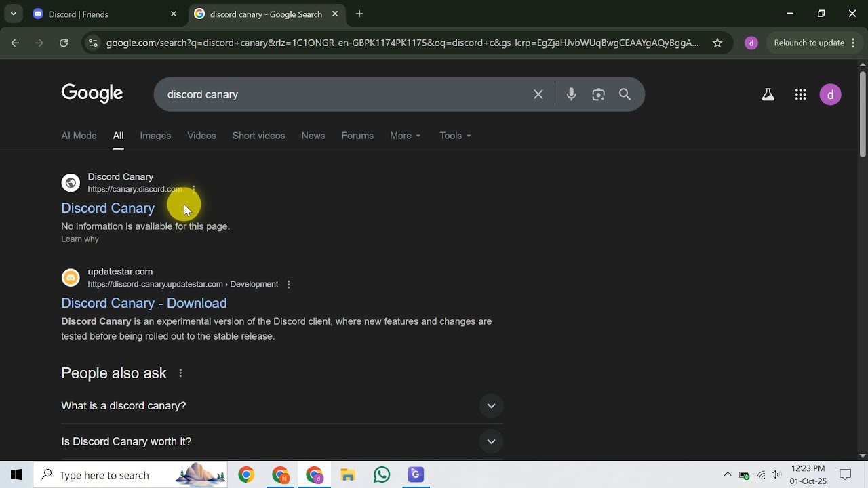Viewport: 868px width, 488px height.
Task: Clear the search box with X
Action: (x=538, y=94)
